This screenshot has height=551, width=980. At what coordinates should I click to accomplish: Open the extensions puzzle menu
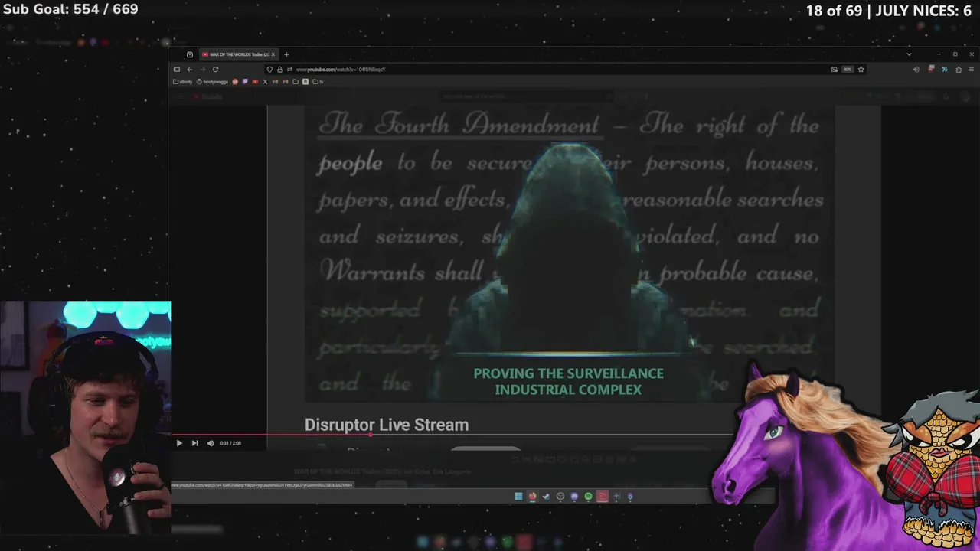click(x=959, y=70)
